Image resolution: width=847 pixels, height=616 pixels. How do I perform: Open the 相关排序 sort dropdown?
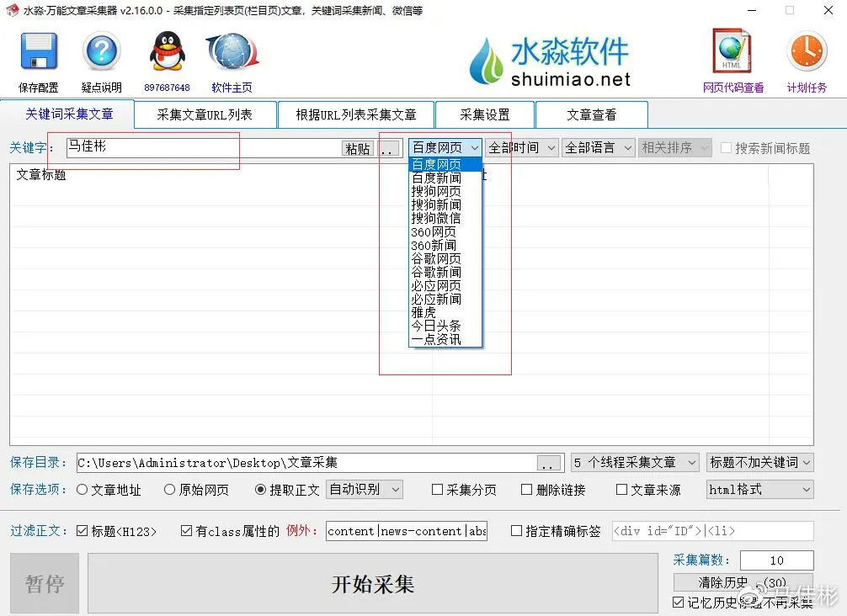point(674,147)
